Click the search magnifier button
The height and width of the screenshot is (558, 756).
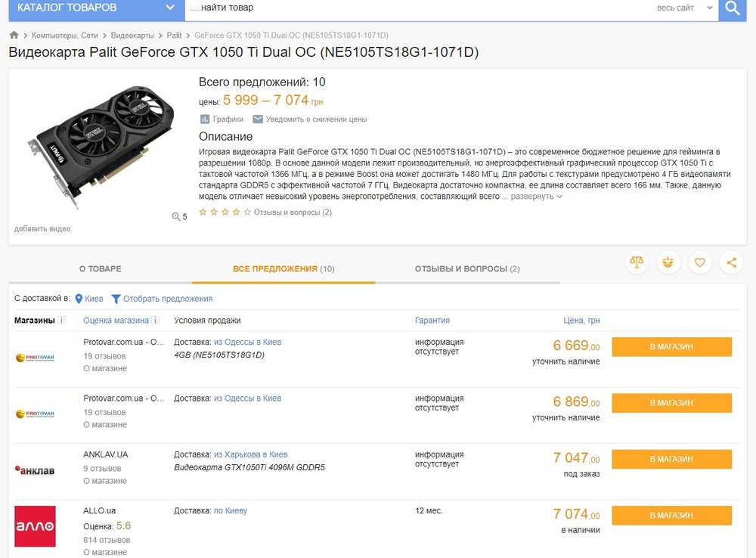tap(732, 8)
